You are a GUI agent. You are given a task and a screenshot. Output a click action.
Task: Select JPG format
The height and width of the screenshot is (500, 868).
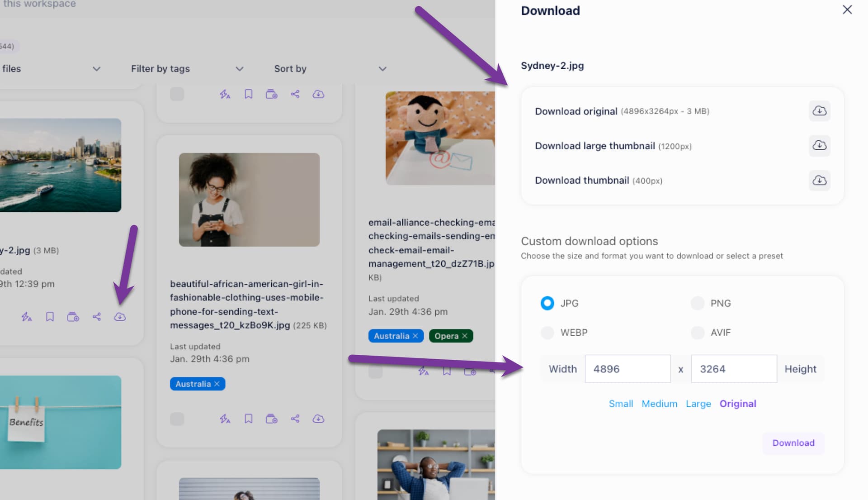[547, 303]
